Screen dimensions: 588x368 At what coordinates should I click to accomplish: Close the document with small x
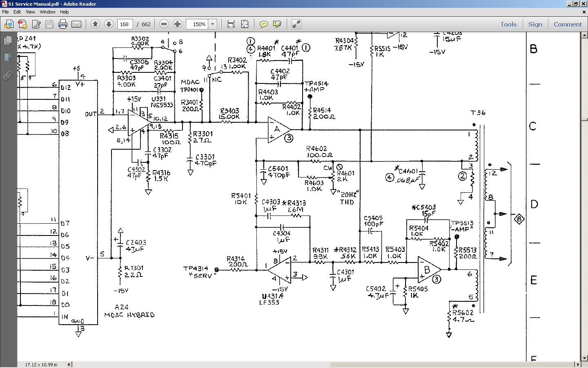pos(584,12)
